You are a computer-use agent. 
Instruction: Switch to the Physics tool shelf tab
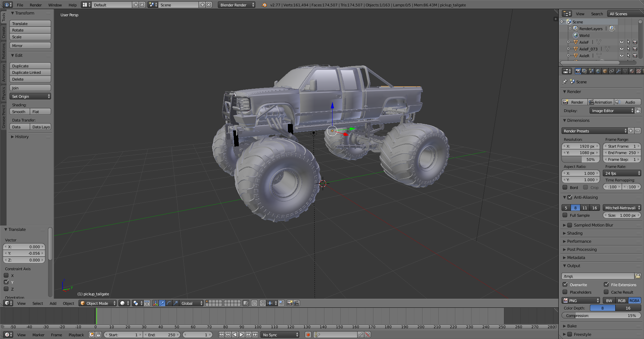tap(4, 93)
